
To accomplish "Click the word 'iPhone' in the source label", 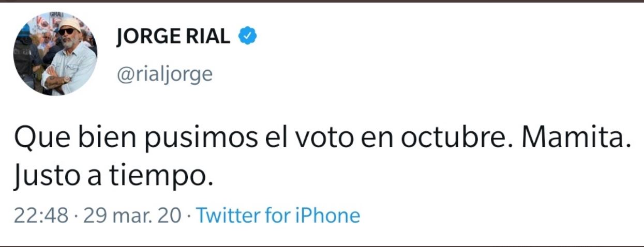I will 327,215.
